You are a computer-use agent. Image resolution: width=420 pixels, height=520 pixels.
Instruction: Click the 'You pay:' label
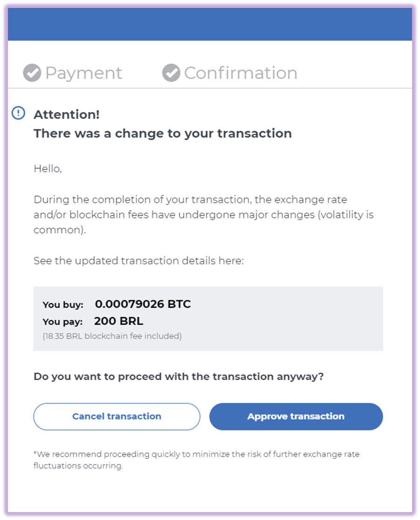coord(62,322)
